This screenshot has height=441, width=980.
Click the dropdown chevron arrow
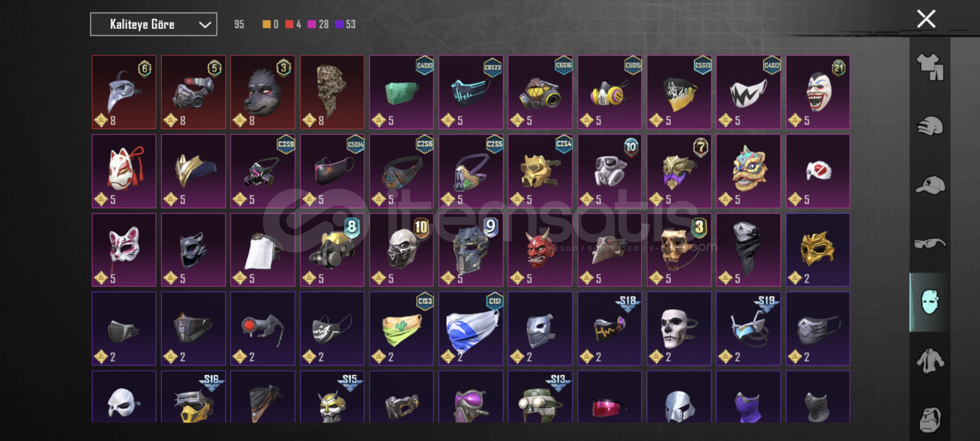click(x=205, y=25)
